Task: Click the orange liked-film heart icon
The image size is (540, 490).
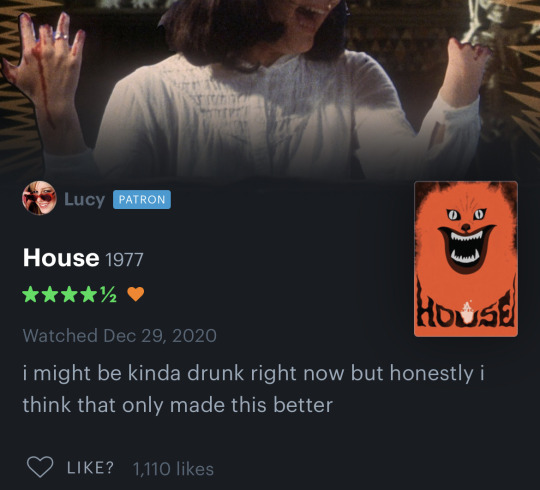Action: click(136, 294)
